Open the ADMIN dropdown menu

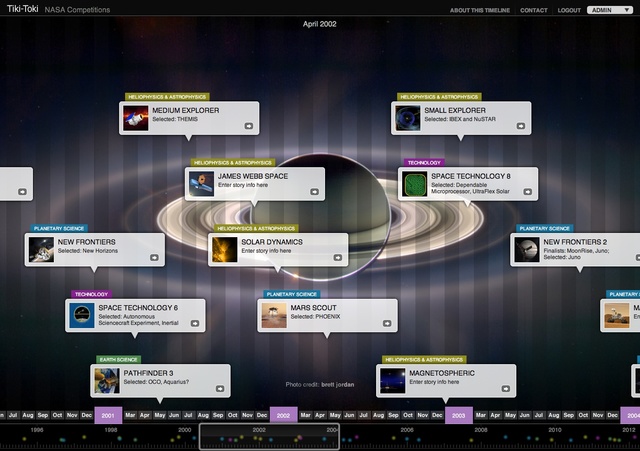[610, 10]
